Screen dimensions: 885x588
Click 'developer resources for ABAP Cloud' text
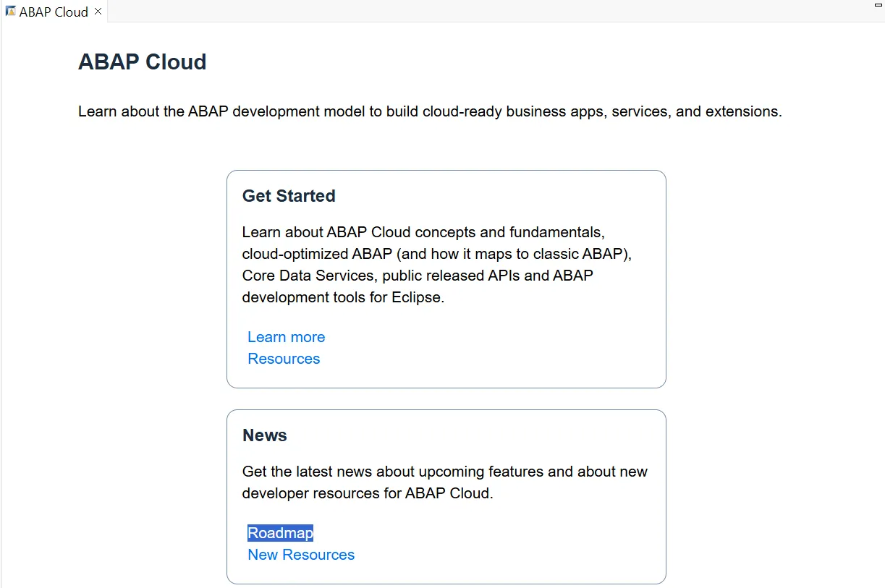point(367,493)
